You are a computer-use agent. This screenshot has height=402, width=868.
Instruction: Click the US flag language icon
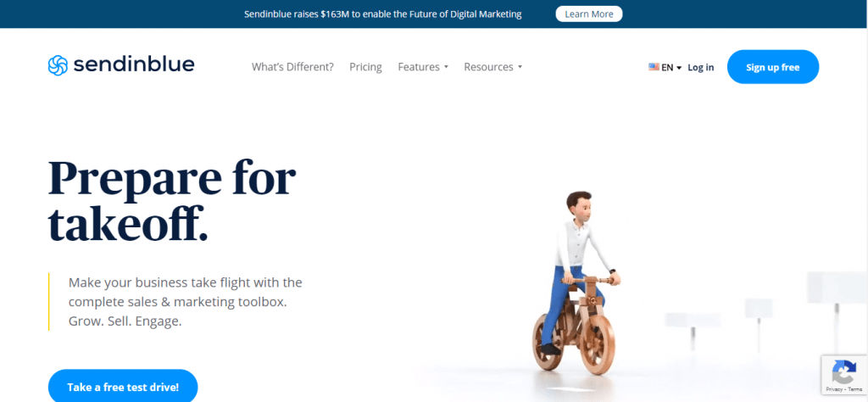(654, 67)
